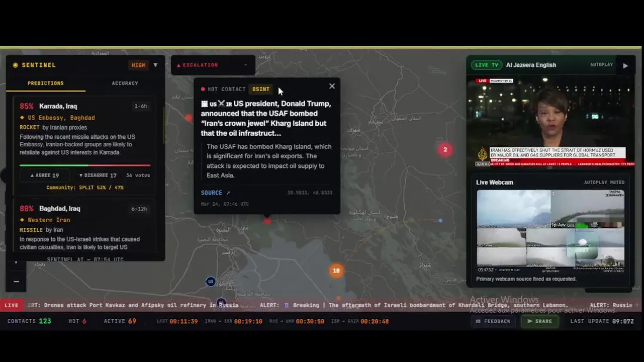Viewport: 644px width, 362px height.
Task: Click the Escalation warning triangle icon
Action: coord(178,65)
